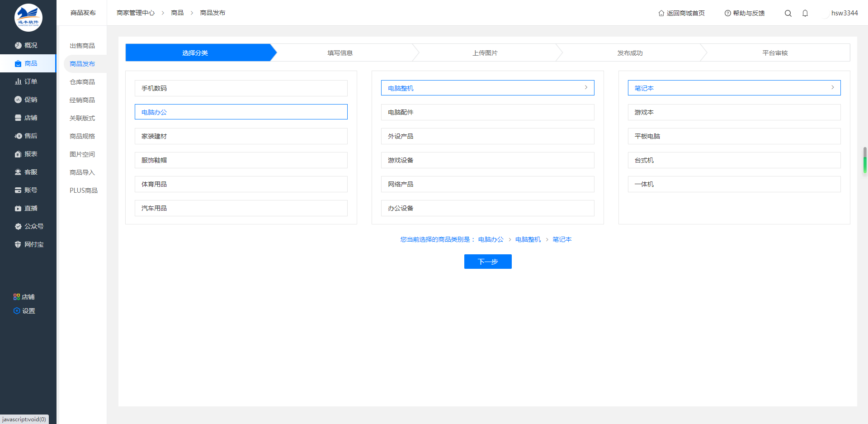Screen dimensions: 868x424
Task: Click the colorful grid 店铺 icon near bottom
Action: click(17, 297)
